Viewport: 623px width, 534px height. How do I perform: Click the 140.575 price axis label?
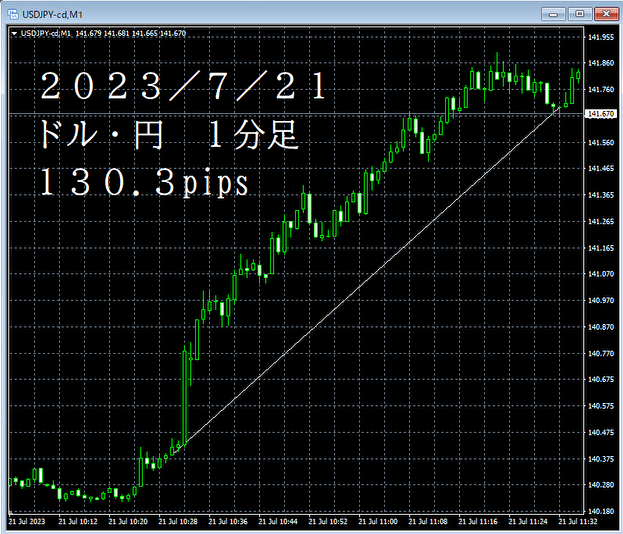(x=601, y=406)
